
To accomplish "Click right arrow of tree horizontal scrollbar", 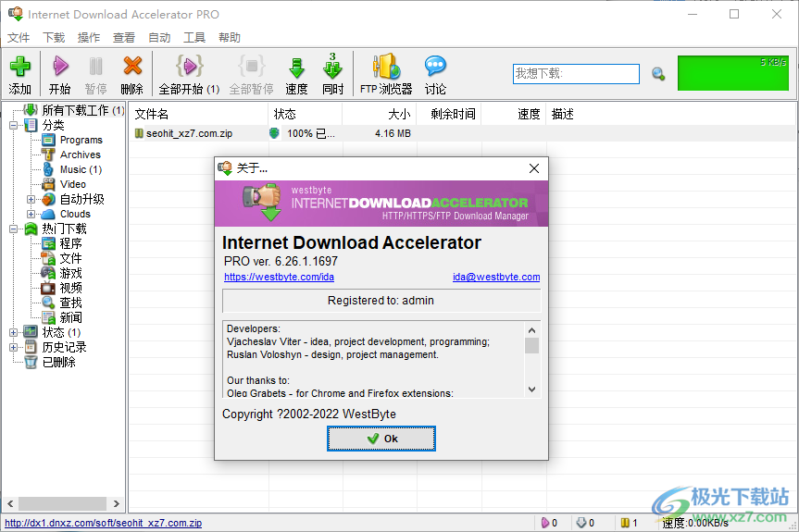I will click(116, 504).
